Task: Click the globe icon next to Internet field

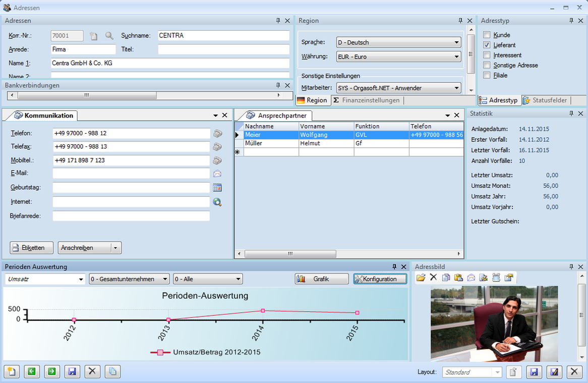Action: (x=217, y=202)
